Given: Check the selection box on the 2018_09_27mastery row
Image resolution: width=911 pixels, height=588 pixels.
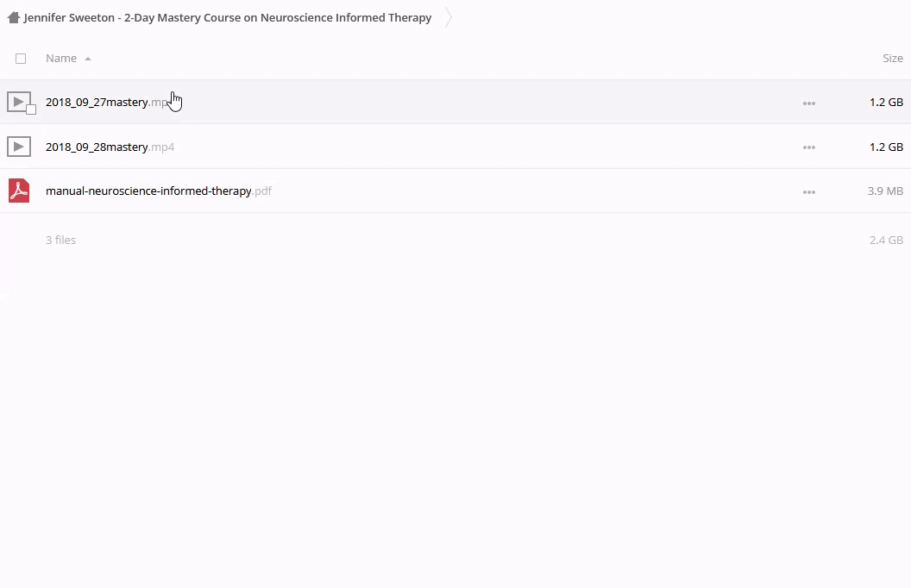Looking at the screenshot, I should click(31, 109).
